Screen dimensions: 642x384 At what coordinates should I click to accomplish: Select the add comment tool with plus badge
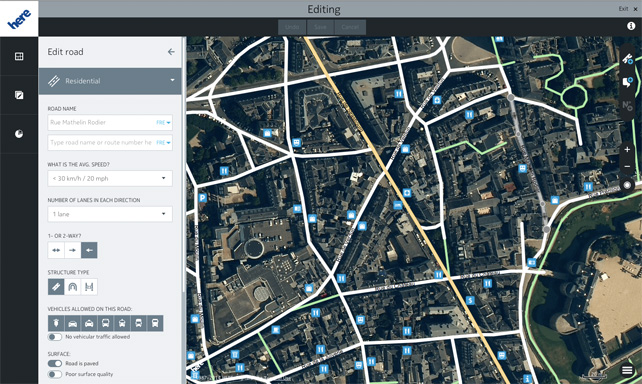627,82
